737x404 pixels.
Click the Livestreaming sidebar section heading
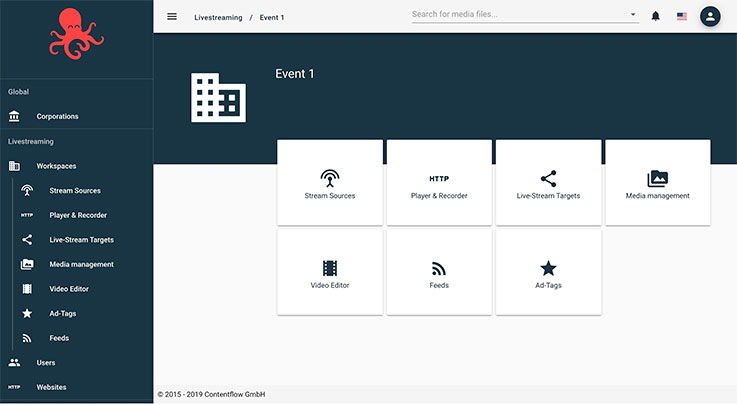click(31, 141)
